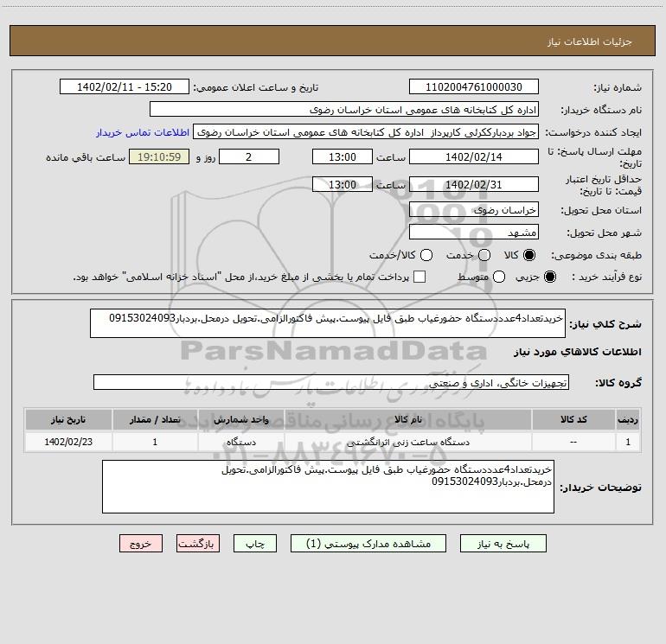This screenshot has height=644, width=666.
Task: Click the price validity hour 13:00 field
Action: tap(343, 184)
